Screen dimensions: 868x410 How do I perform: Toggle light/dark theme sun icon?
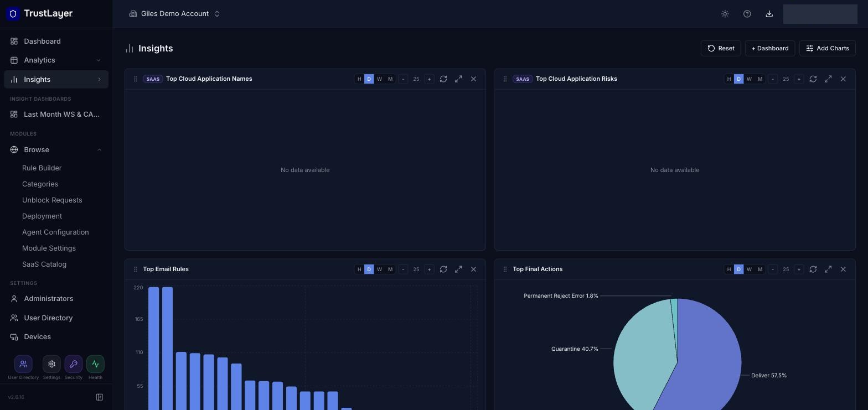point(725,14)
